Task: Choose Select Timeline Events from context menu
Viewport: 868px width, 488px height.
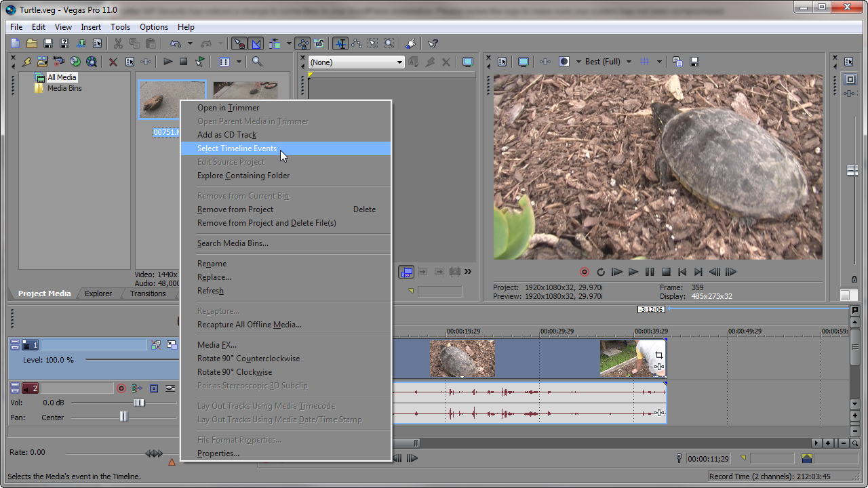Action: click(x=237, y=148)
